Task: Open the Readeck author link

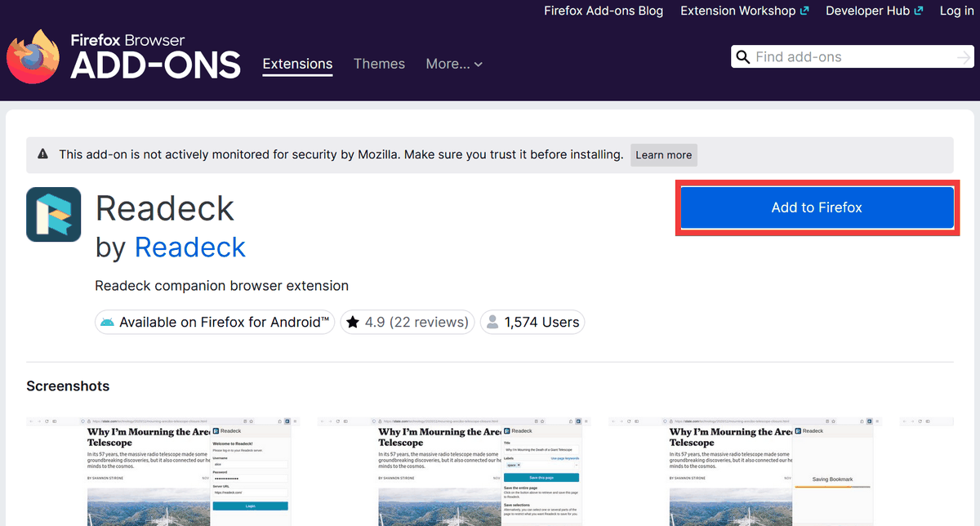Action: [x=189, y=247]
